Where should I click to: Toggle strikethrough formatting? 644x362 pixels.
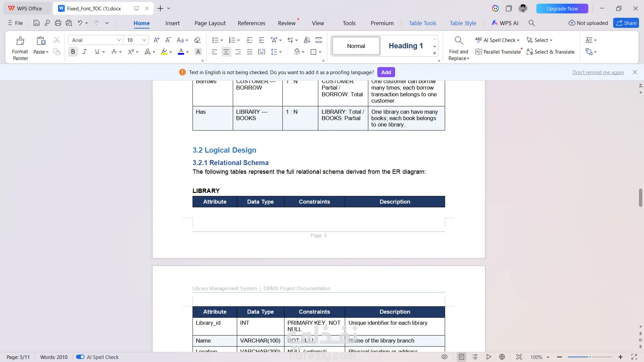[114, 52]
